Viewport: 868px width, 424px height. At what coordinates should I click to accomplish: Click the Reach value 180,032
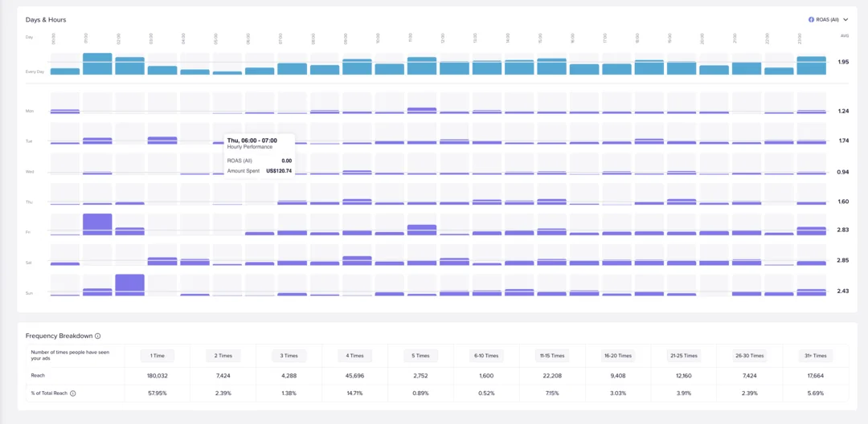(158, 375)
